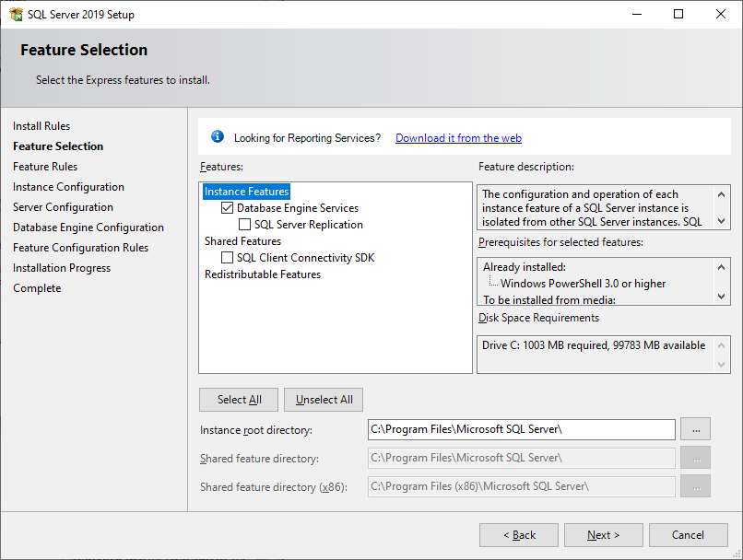Uncheck Database Engine Services

point(227,207)
